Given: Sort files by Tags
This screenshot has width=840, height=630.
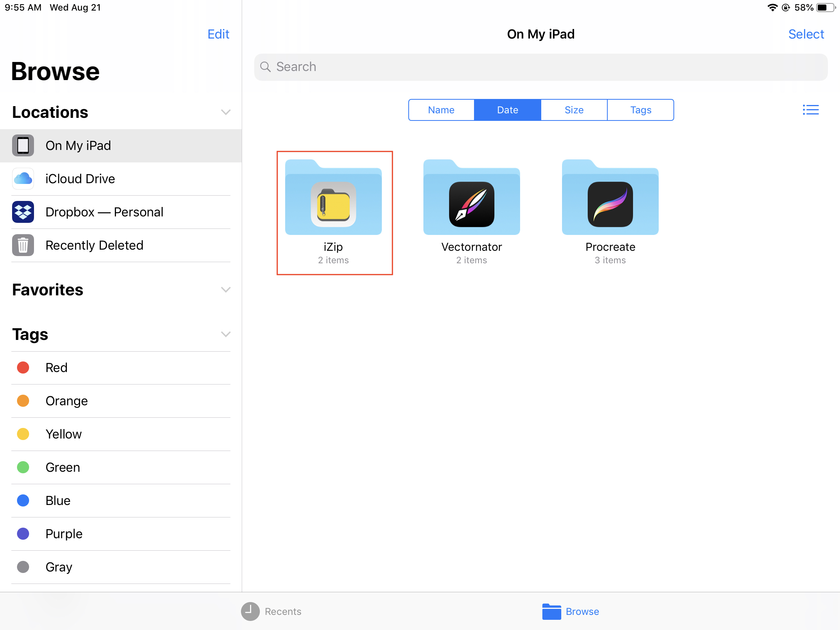Looking at the screenshot, I should (641, 110).
